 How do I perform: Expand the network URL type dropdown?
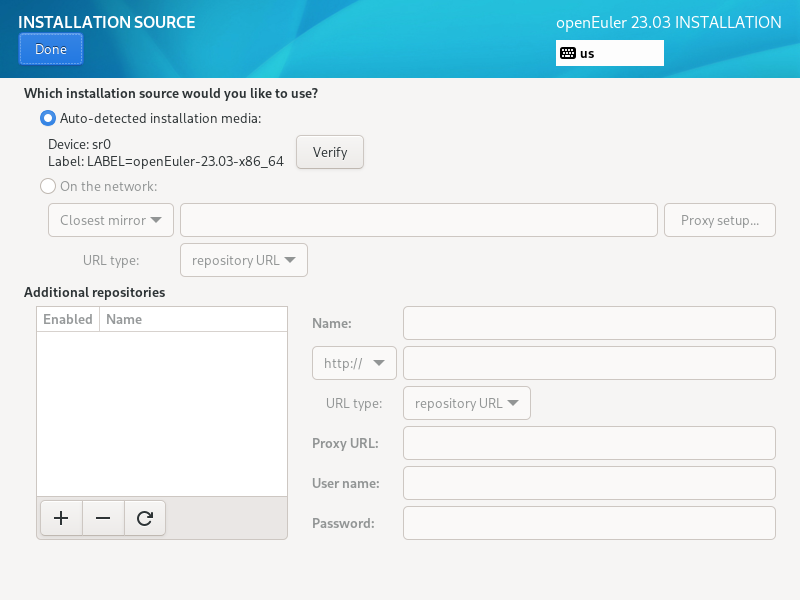[x=244, y=260]
